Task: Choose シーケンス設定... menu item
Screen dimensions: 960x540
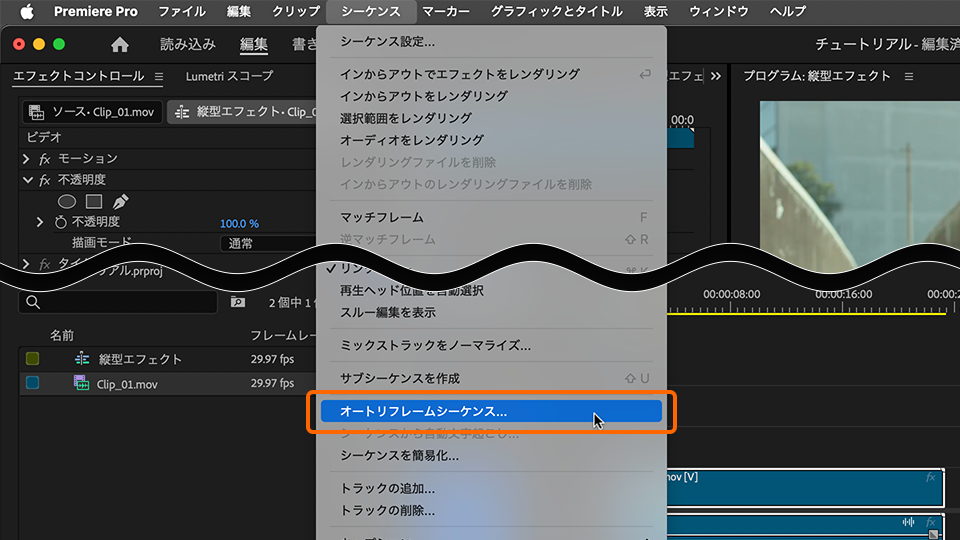Action: point(492,42)
